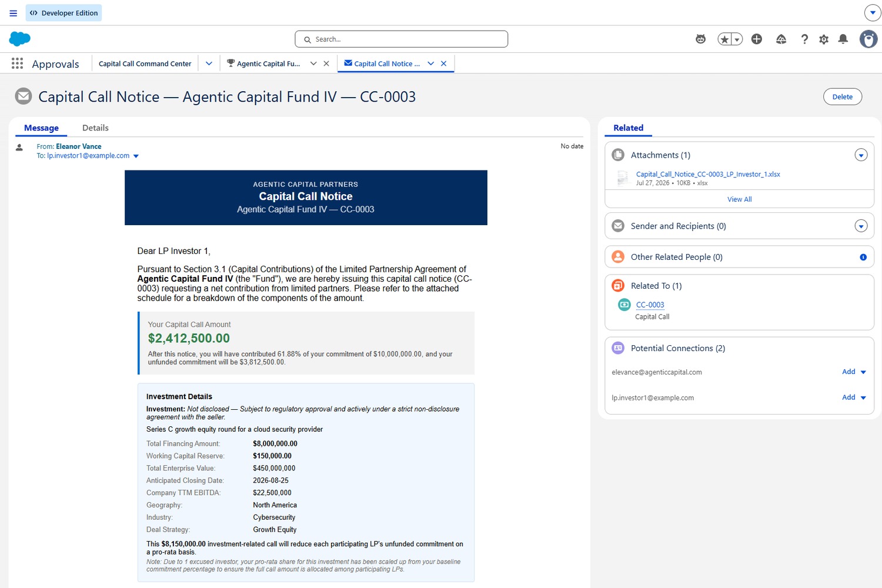Click the Favorites star icon
The width and height of the screenshot is (882, 588).
[x=724, y=39]
